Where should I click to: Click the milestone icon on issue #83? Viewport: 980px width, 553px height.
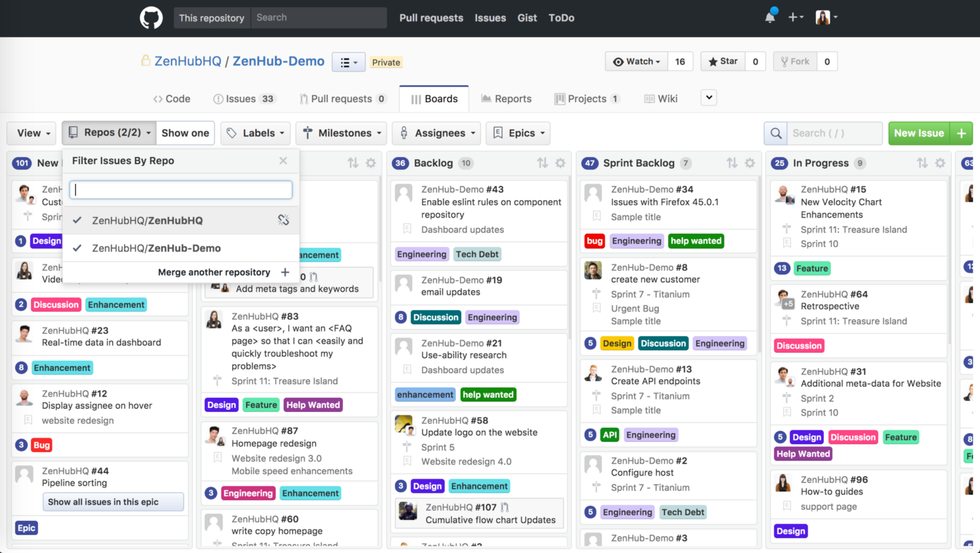217,380
